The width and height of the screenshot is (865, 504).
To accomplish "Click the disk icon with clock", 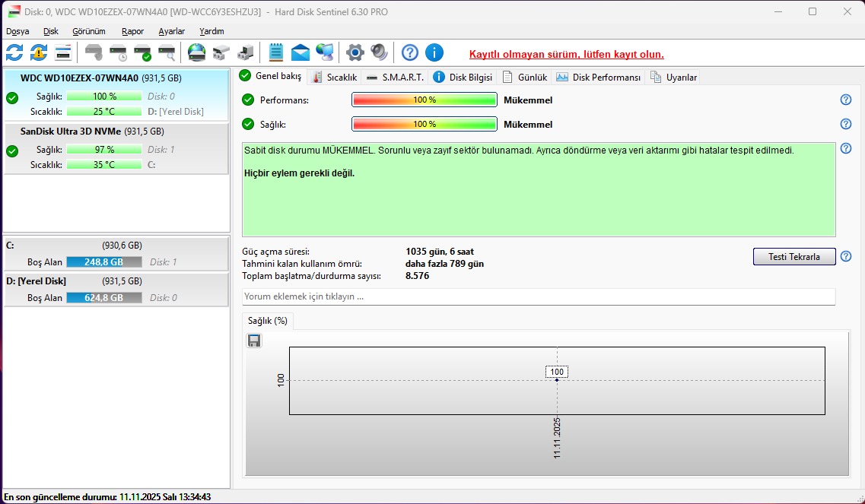I will [x=118, y=52].
